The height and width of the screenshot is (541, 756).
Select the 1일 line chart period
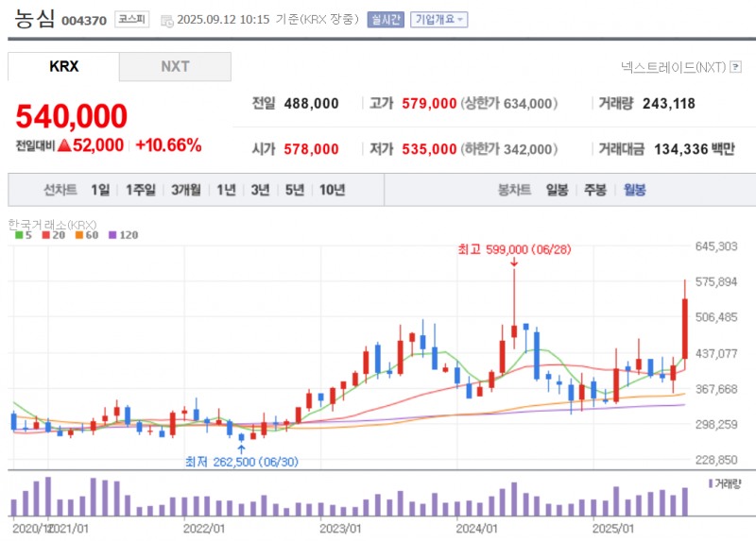pos(100,190)
